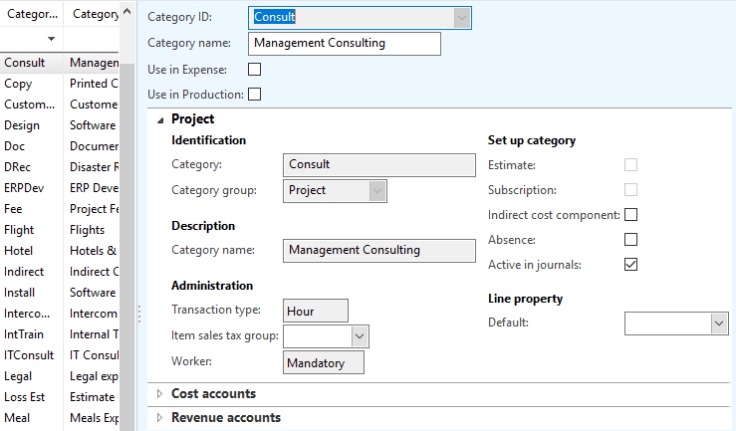Open the Category ID dropdown
The image size is (736, 431).
(460, 17)
